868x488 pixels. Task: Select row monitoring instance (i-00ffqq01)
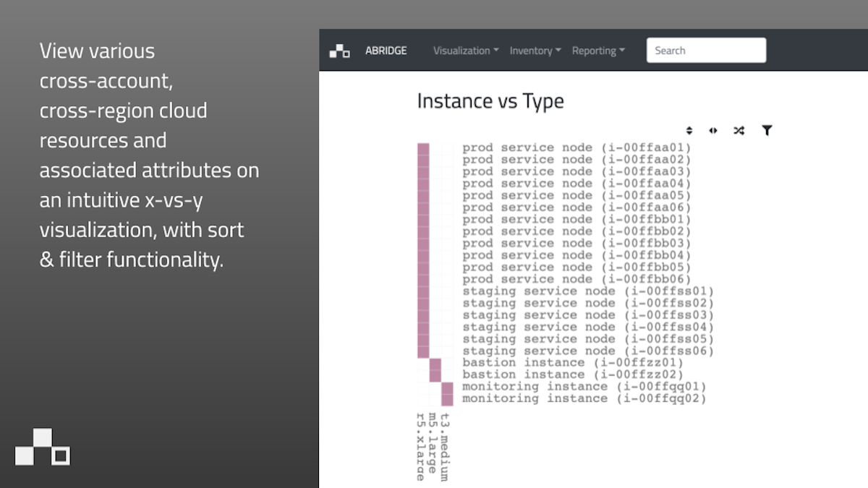point(584,387)
